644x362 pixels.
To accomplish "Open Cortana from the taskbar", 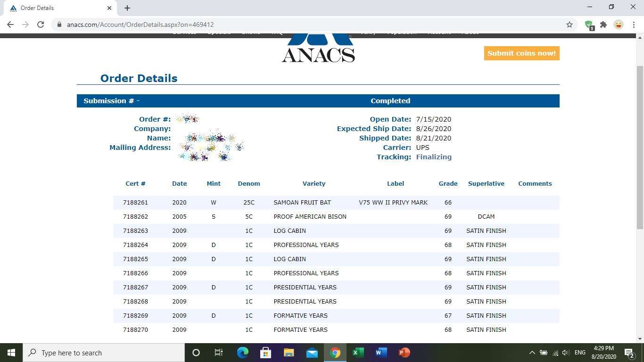I will coord(196,353).
